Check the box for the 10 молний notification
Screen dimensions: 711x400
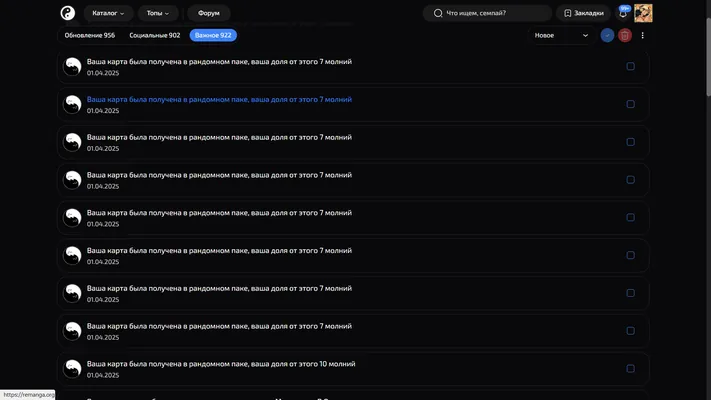[630, 368]
